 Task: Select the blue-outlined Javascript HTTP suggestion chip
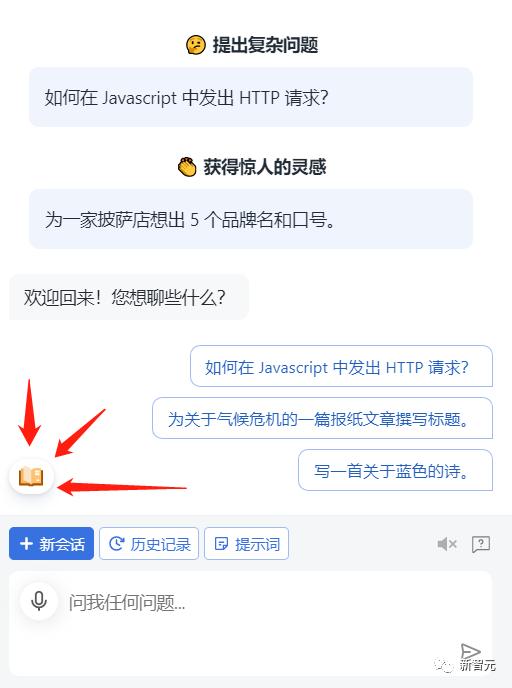tap(341, 366)
